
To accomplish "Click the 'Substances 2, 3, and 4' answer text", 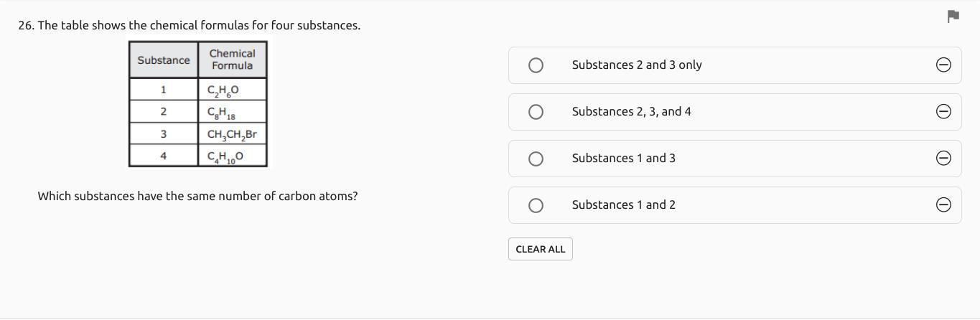I will coord(631,111).
